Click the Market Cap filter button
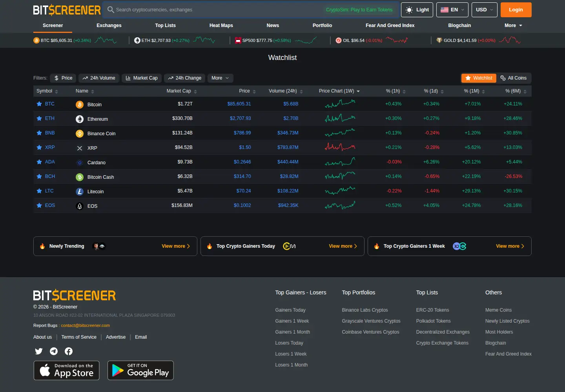The width and height of the screenshot is (565, 392). pyautogui.click(x=142, y=78)
